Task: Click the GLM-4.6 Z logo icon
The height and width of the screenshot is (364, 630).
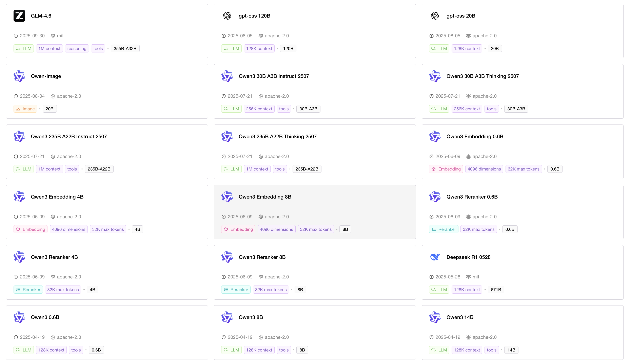Action: [19, 16]
